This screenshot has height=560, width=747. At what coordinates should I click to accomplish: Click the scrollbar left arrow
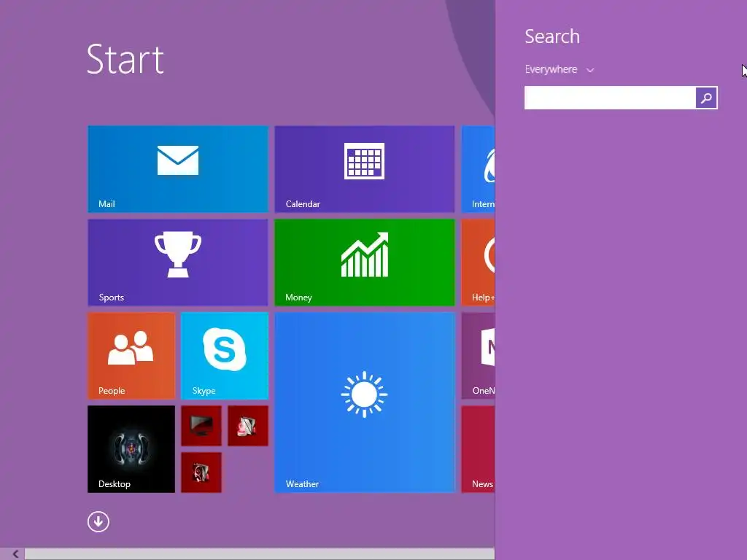point(16,554)
